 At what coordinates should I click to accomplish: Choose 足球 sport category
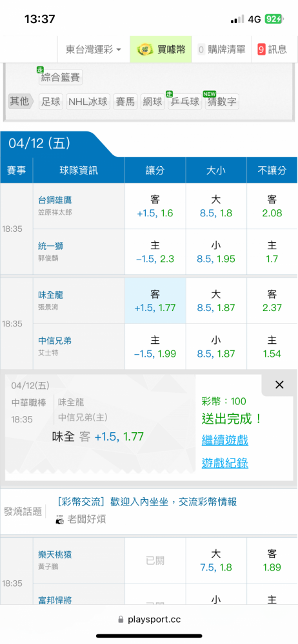tap(51, 102)
